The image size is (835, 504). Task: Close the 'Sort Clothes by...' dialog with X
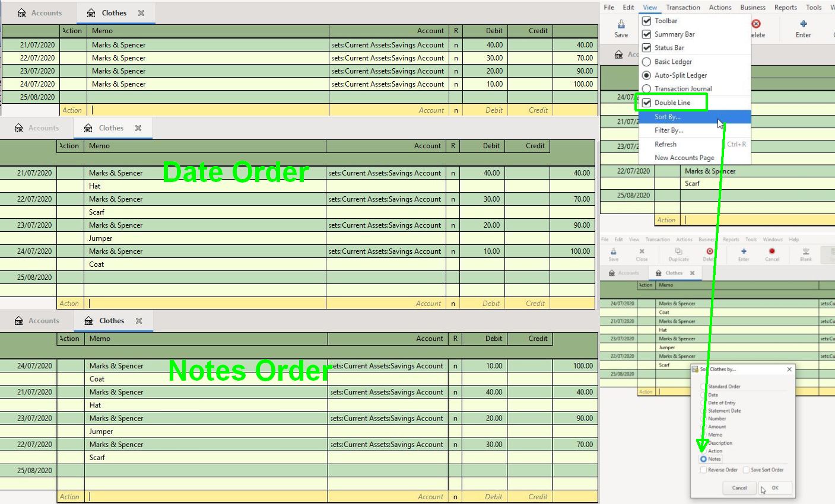(x=789, y=369)
